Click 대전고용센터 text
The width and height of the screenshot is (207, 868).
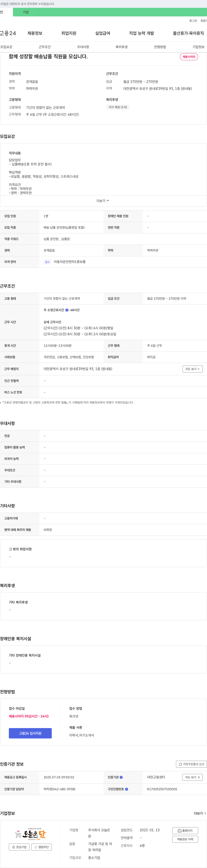(156, 777)
